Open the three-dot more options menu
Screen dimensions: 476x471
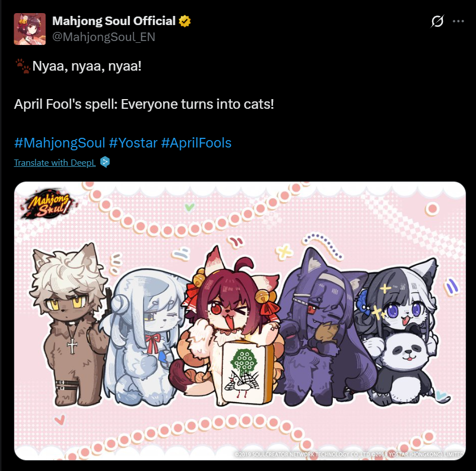pyautogui.click(x=458, y=21)
